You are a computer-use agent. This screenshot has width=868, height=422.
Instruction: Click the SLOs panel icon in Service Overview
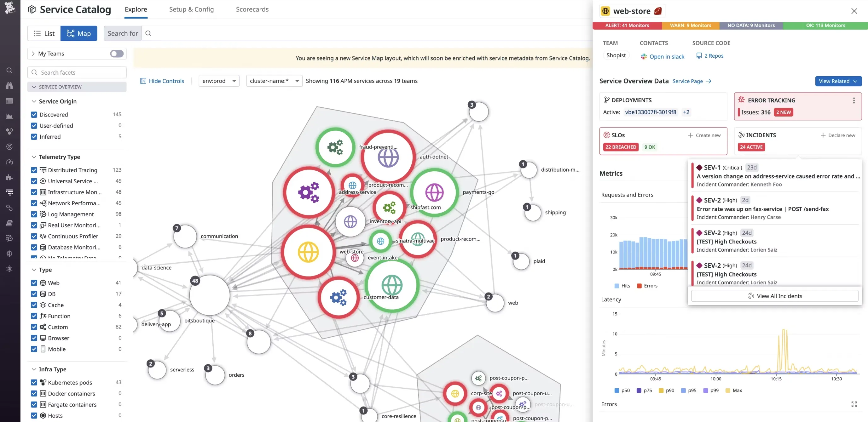(x=607, y=134)
